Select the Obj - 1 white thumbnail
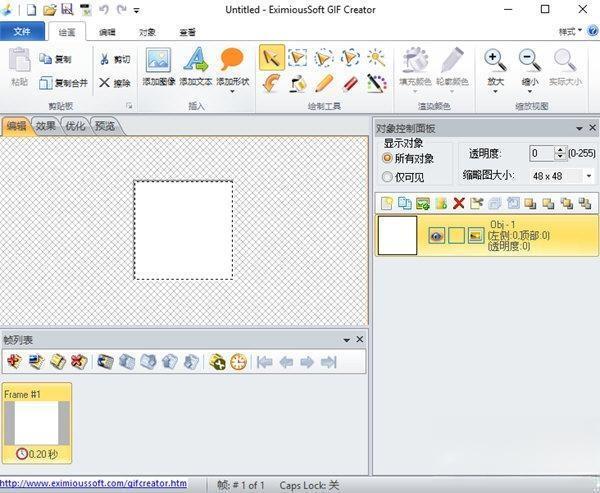Screen dimensions: 600x493 coord(397,235)
